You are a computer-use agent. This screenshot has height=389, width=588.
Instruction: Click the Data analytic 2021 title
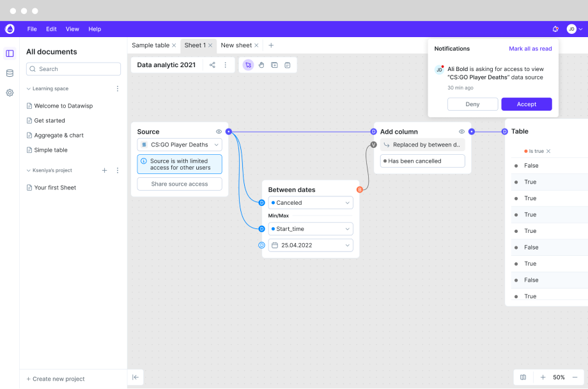click(x=167, y=65)
